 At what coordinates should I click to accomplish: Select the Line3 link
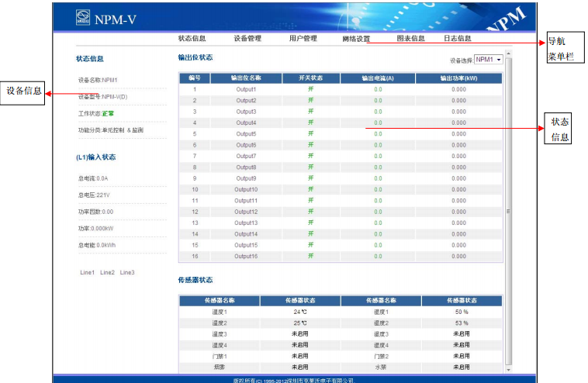click(x=127, y=272)
